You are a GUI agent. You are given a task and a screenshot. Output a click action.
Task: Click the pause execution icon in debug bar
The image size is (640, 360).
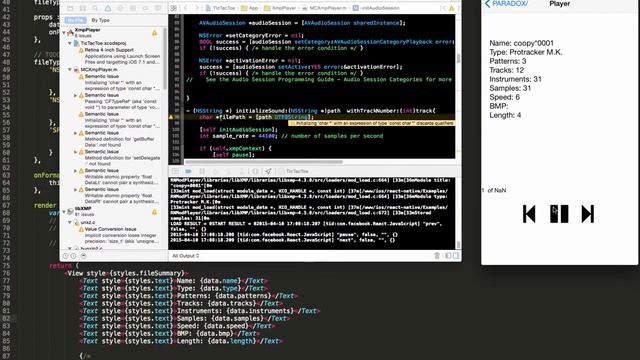click(202, 171)
